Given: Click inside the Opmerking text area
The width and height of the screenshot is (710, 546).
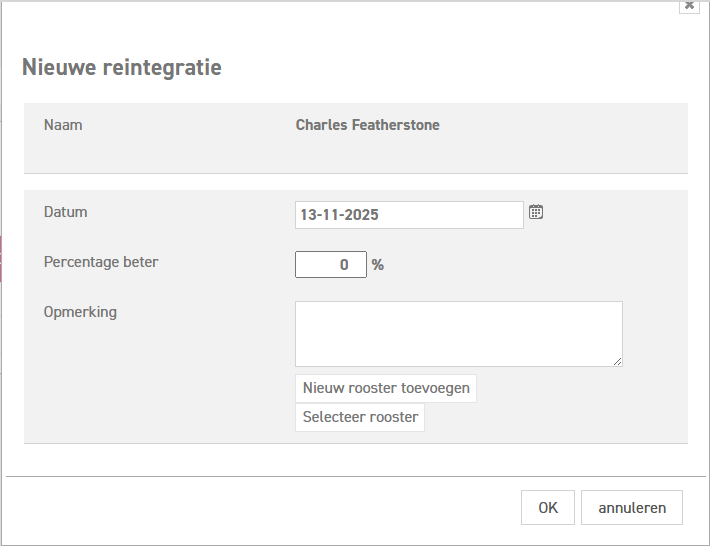Looking at the screenshot, I should click(x=458, y=333).
